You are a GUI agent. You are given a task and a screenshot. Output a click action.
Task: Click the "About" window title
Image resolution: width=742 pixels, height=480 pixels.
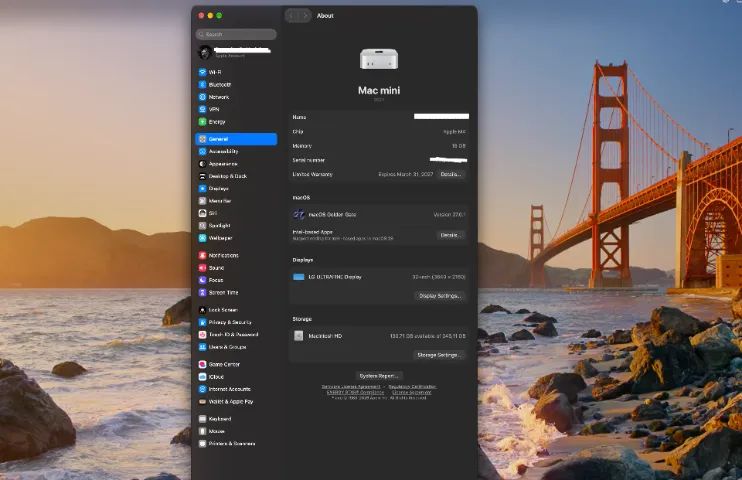325,16
